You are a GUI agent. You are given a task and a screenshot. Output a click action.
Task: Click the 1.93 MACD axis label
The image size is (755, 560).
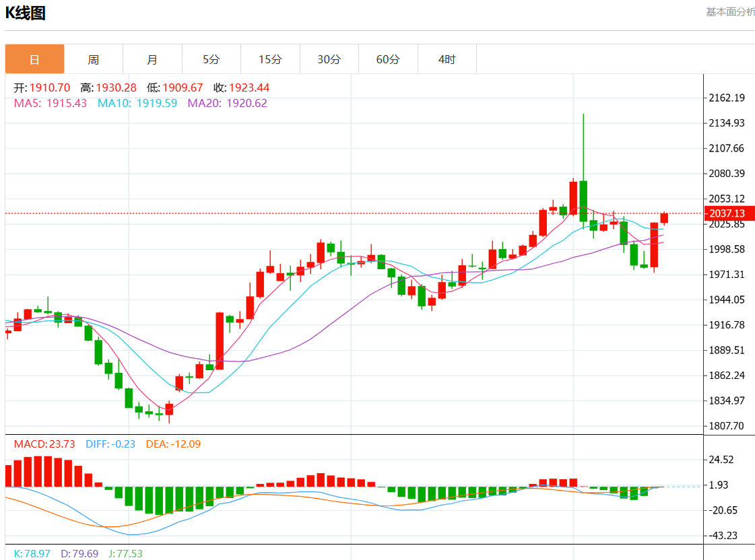[719, 485]
